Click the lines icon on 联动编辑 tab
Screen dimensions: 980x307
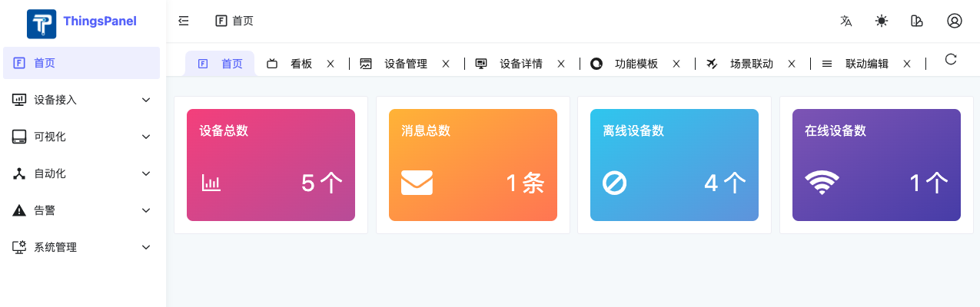tap(827, 64)
